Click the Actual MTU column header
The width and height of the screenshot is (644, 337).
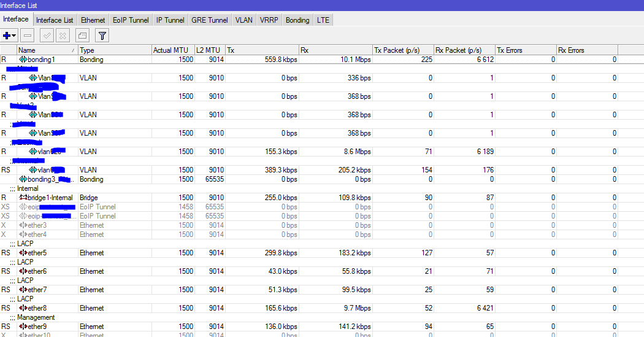pyautogui.click(x=174, y=50)
